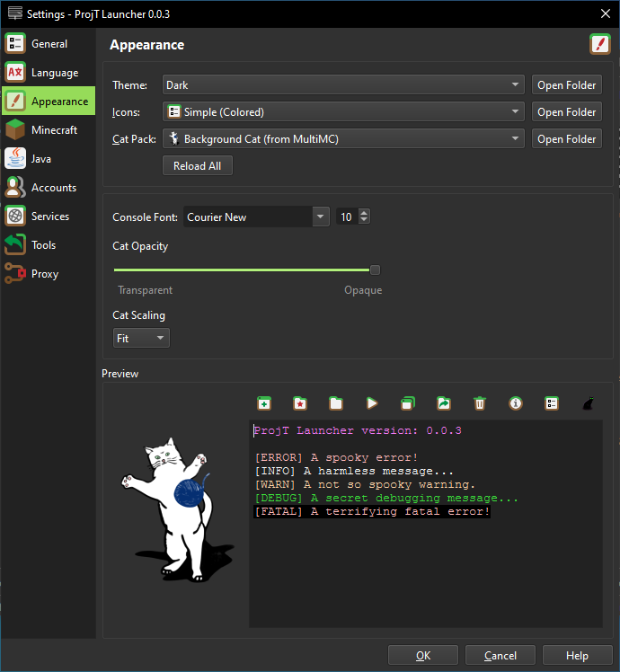Click the info about preview icon
This screenshot has height=672, width=620.
[516, 403]
